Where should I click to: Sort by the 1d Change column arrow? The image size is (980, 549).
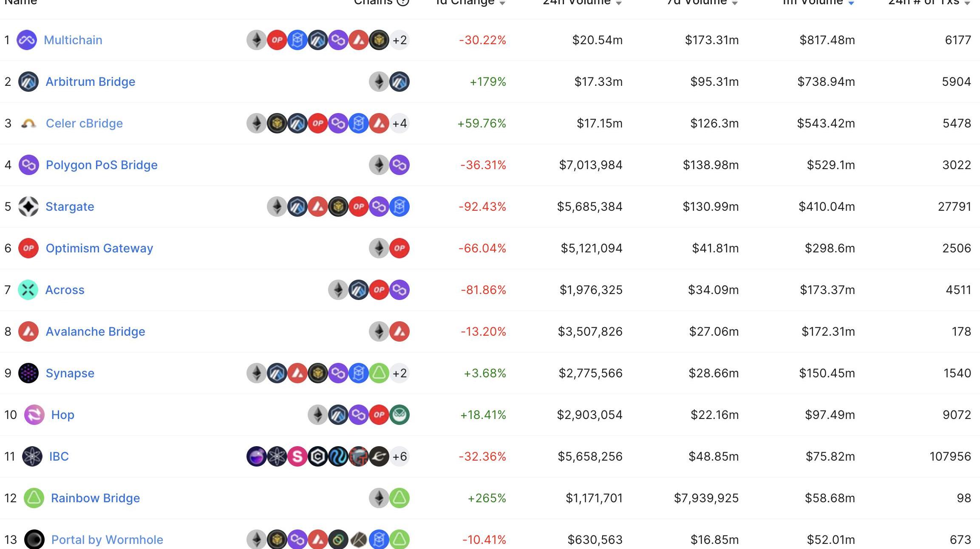pos(502,3)
